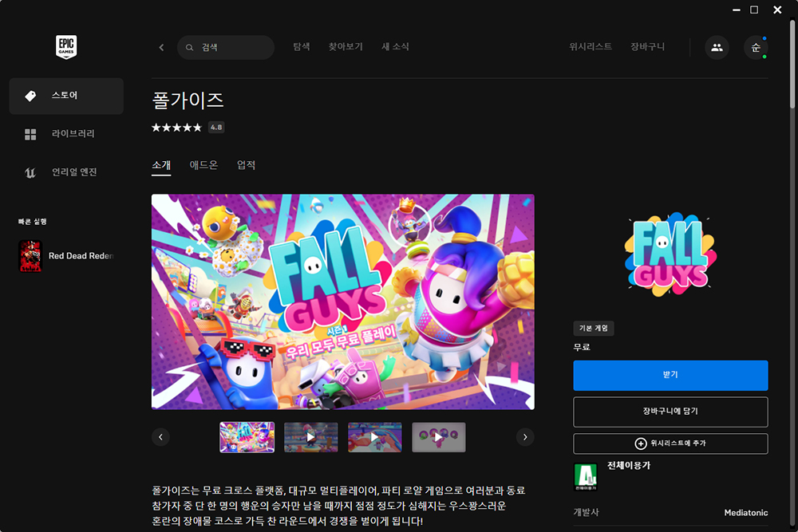Viewport: 798px width, 532px height.
Task: Open the 언리얼 엔진 section
Action: (66, 172)
